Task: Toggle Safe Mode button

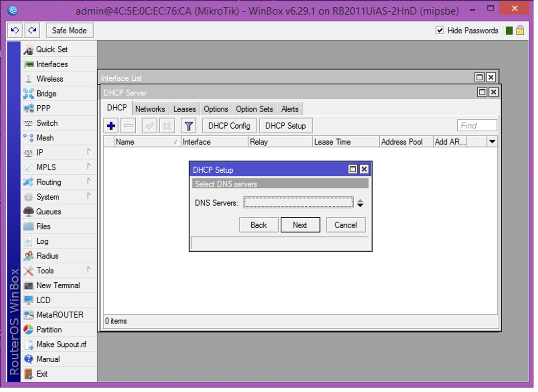Action: (x=69, y=30)
